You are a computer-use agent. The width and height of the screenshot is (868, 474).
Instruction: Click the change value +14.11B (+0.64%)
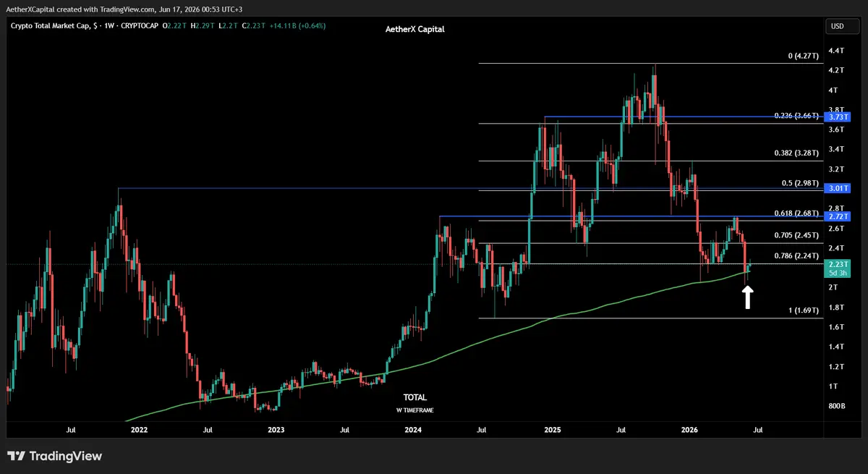pyautogui.click(x=298, y=26)
